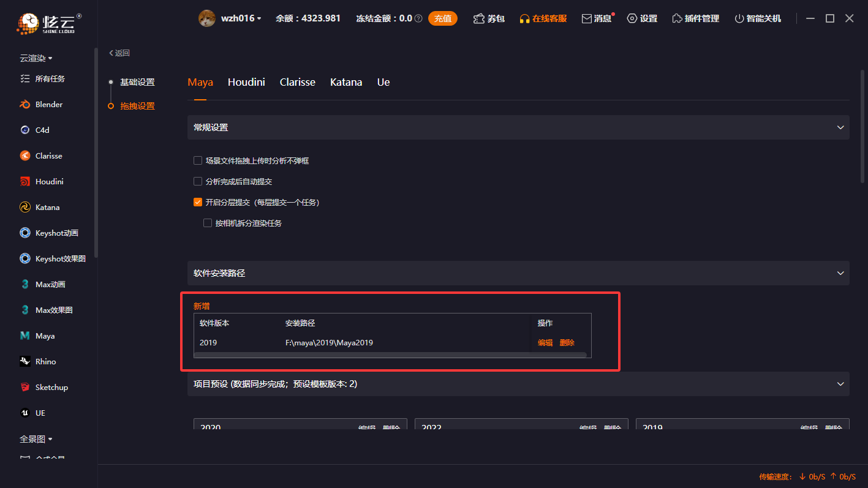
Task: Switch to the Maya tab
Action: click(200, 82)
